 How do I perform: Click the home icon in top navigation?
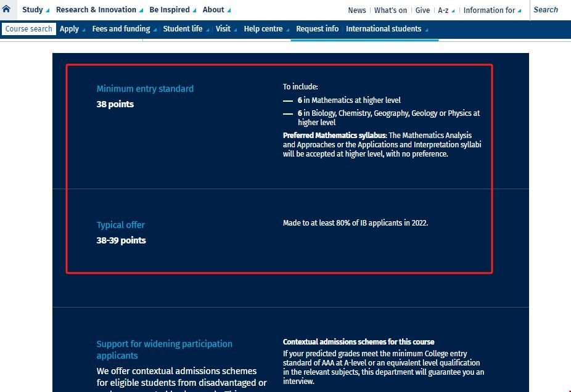(7, 9)
